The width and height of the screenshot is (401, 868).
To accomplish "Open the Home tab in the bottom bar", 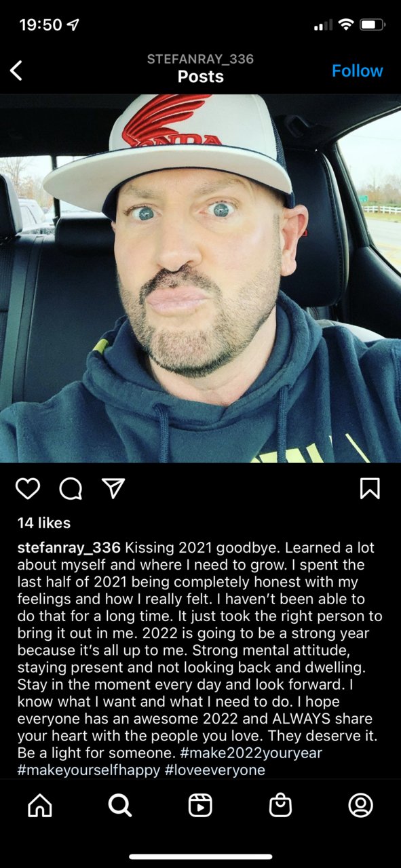I will coord(39,805).
